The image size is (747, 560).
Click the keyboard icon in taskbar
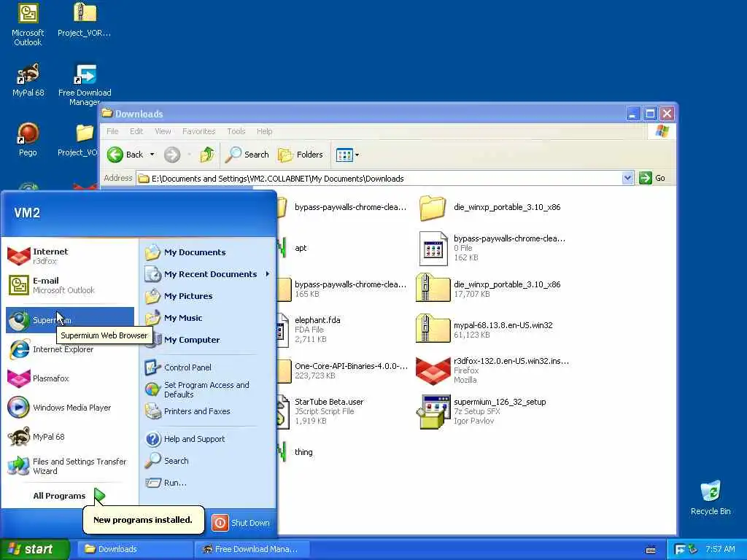tap(650, 550)
